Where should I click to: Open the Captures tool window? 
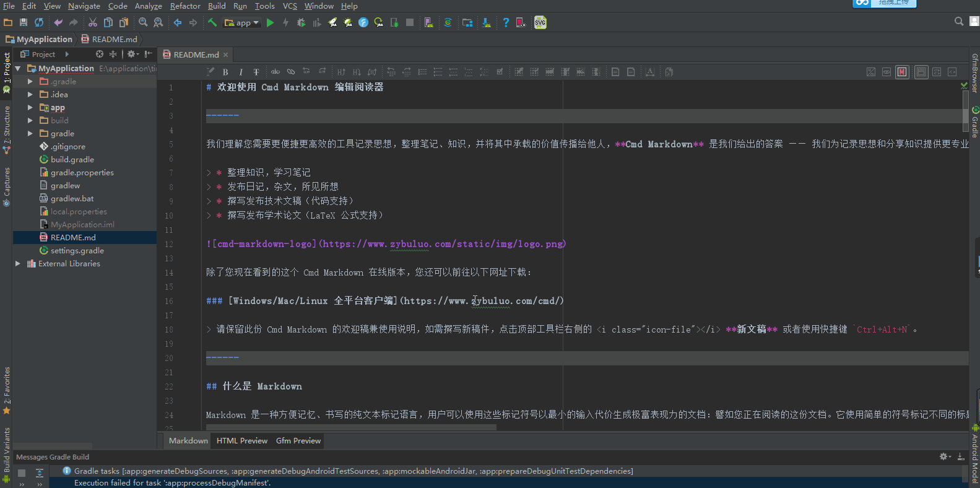pyautogui.click(x=7, y=186)
